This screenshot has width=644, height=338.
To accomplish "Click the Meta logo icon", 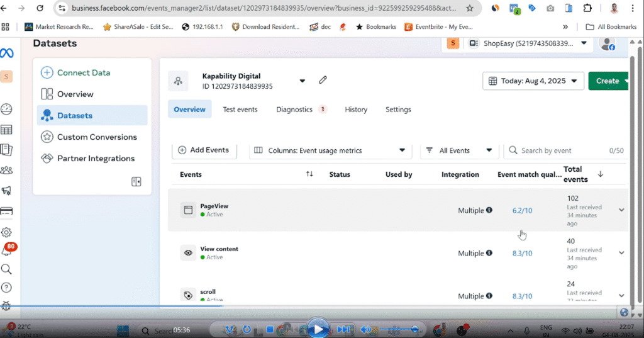I will click(7, 52).
